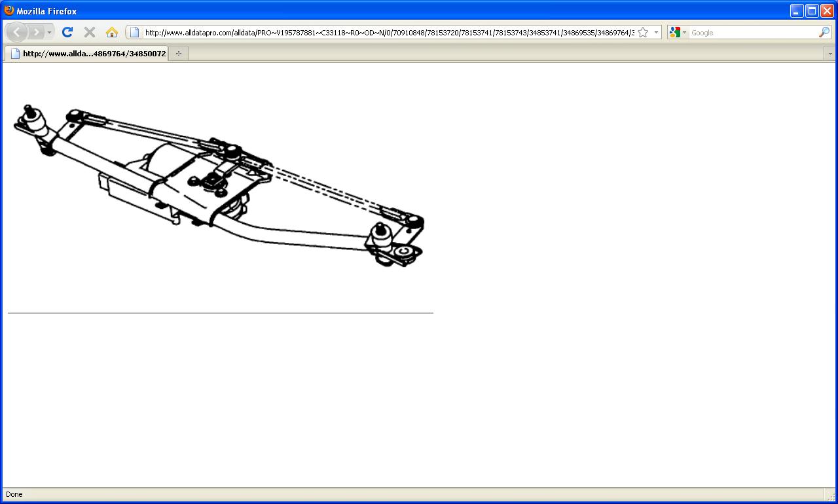Restore down the Firefox window
This screenshot has height=504, width=838.
(x=812, y=10)
